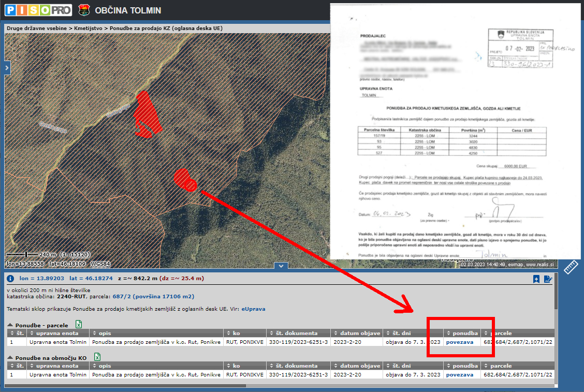Image resolution: width=584 pixels, height=392 pixels.
Task: Click the add bookmark icon
Action: click(x=536, y=279)
